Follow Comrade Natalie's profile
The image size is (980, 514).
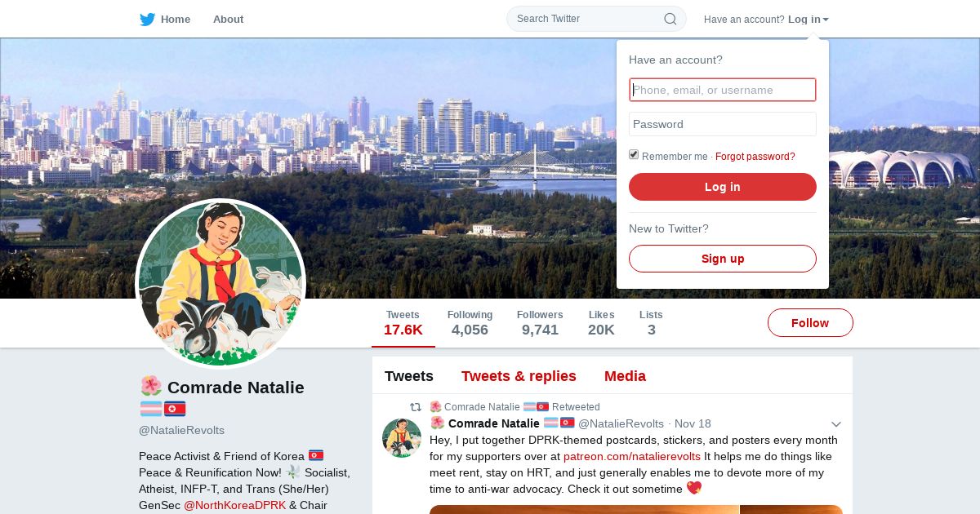pos(810,323)
